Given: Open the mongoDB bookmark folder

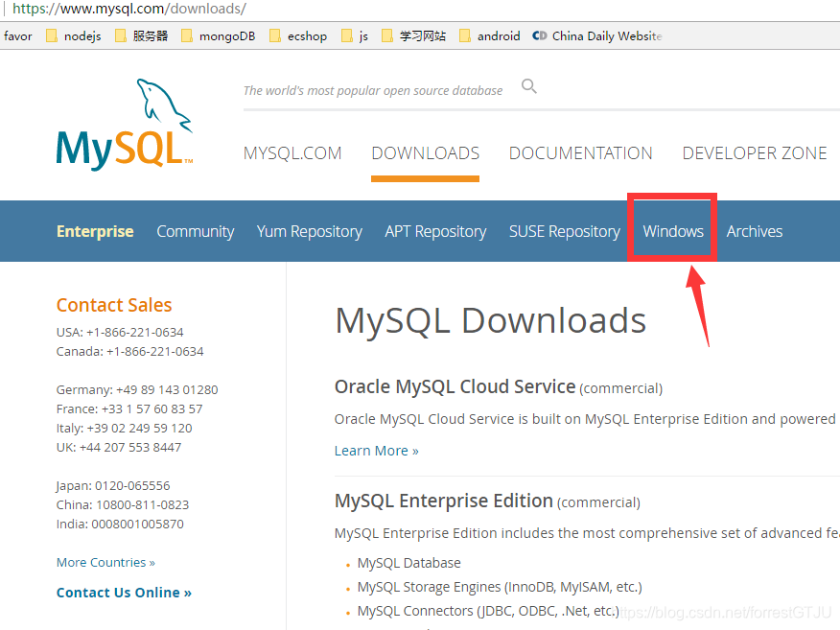Looking at the screenshot, I should pyautogui.click(x=218, y=35).
